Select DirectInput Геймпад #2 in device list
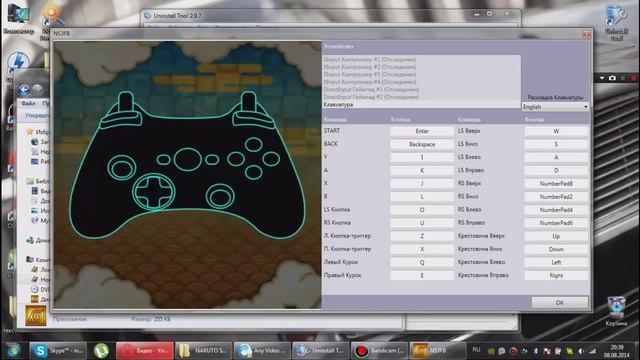 coord(421,97)
